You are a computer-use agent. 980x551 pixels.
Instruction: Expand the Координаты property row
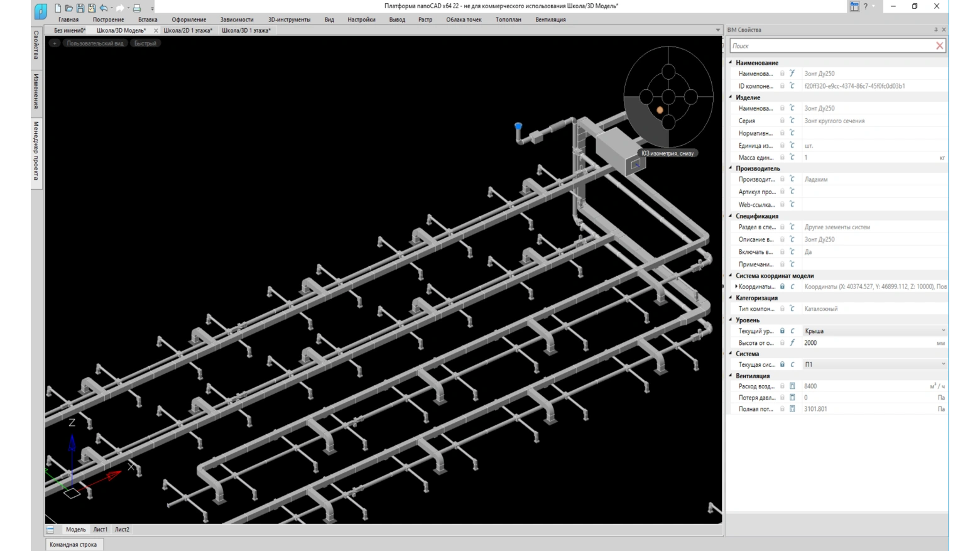[736, 286]
